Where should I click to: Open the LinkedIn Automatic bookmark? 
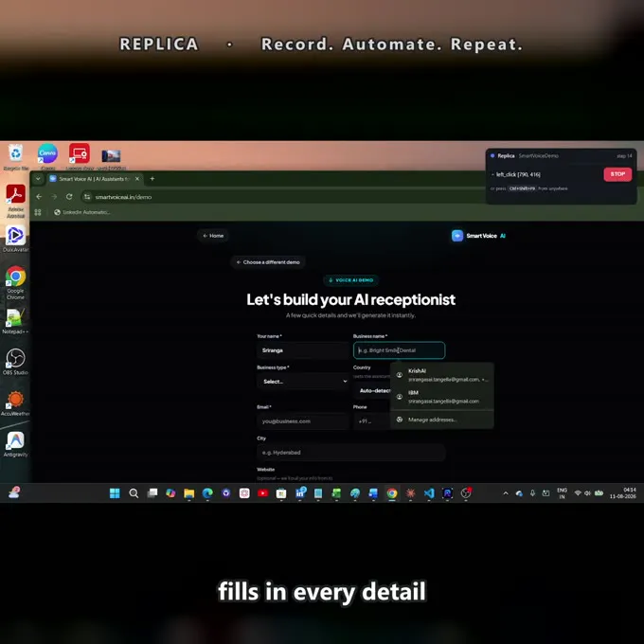(x=82, y=212)
